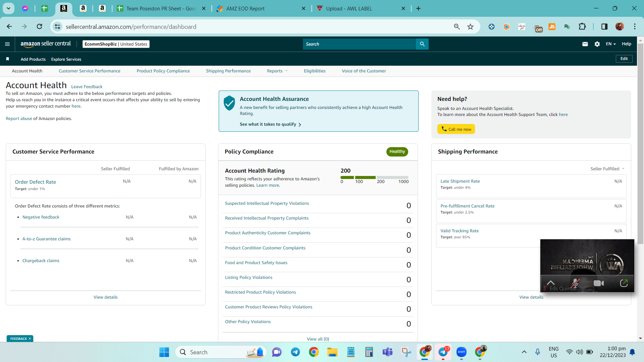Reload the page with the refresh icon
The width and height of the screenshot is (644, 362).
point(39,26)
